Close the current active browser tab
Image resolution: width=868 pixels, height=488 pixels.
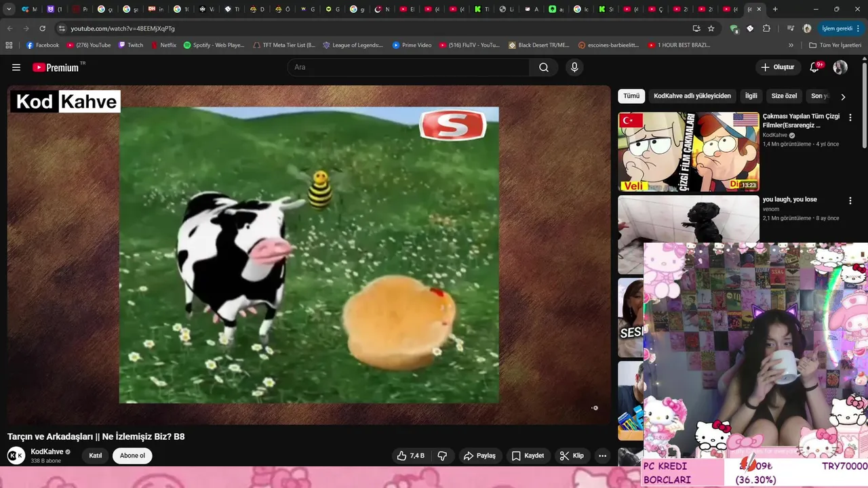click(759, 9)
